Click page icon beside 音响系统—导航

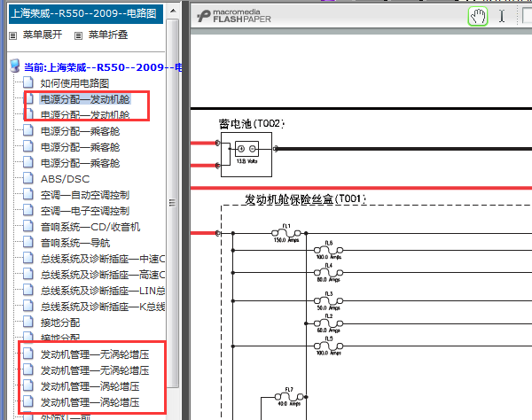(28, 241)
